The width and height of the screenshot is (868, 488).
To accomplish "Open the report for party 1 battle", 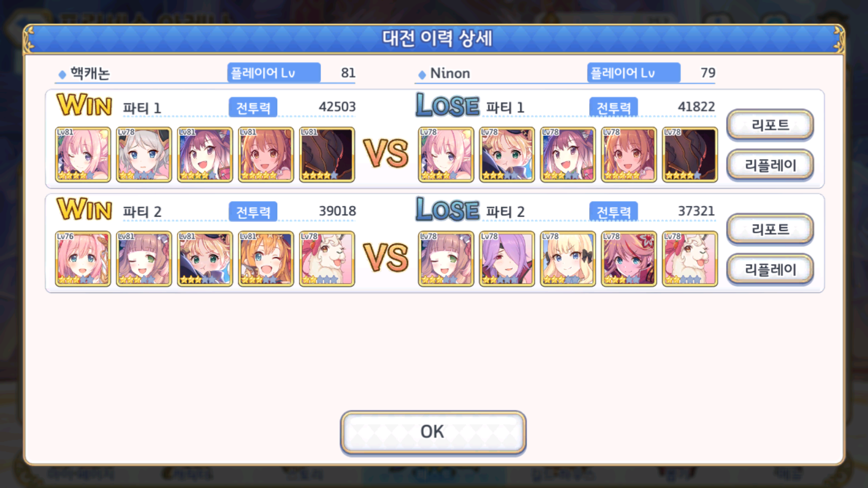I will 770,125.
